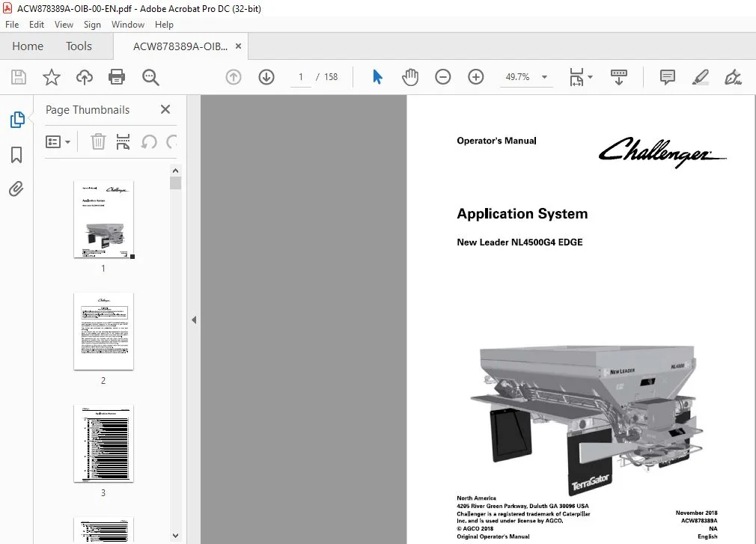Screen dimensions: 756x544
Task: Click the Delete pages trash icon
Action: tap(98, 141)
